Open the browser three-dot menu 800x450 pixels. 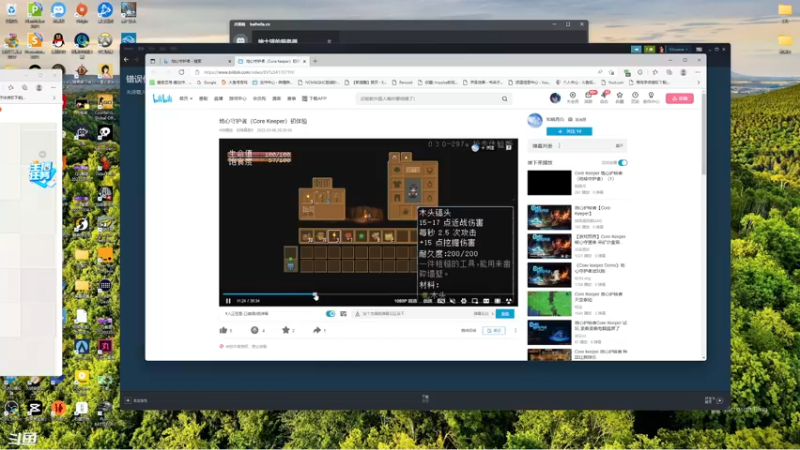click(697, 72)
